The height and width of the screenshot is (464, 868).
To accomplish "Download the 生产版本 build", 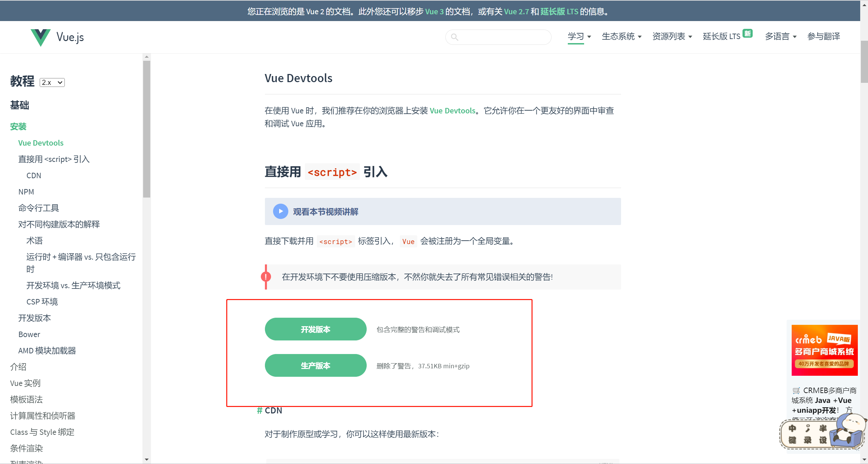I will tap(315, 366).
